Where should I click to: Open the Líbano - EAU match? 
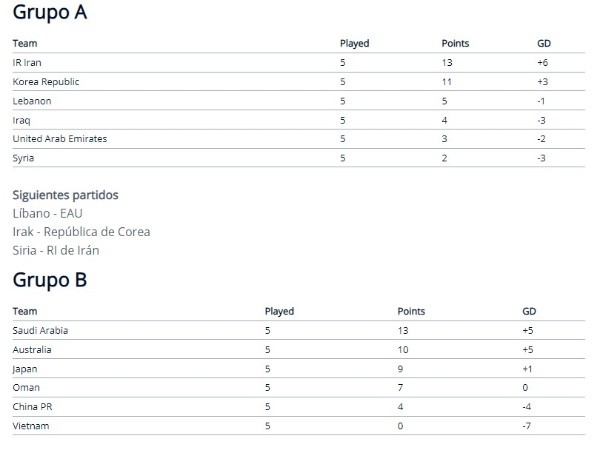(49, 214)
